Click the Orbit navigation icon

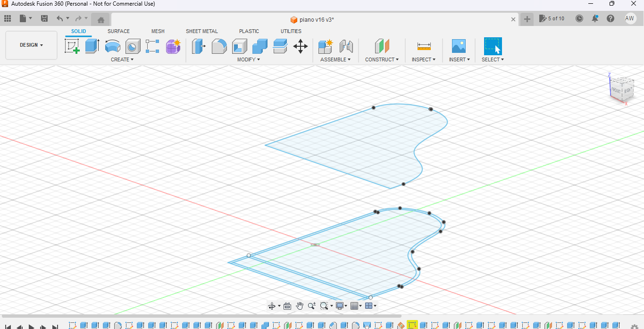click(x=272, y=306)
